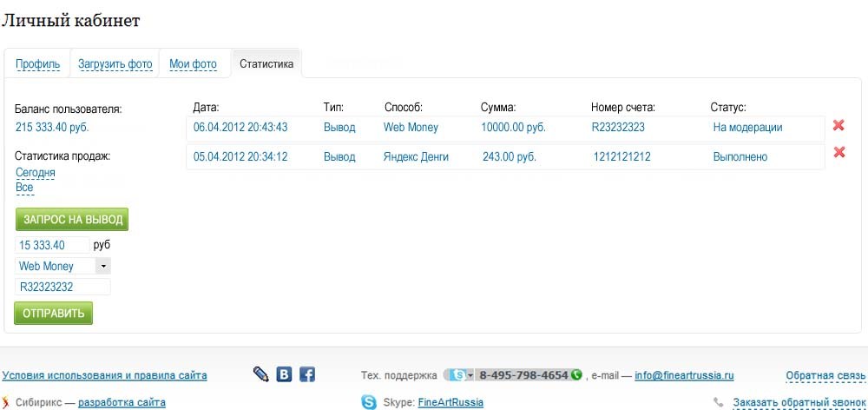Viewport: 868px width, 410px height.
Task: Open the Facebook social icon
Action: point(307,374)
